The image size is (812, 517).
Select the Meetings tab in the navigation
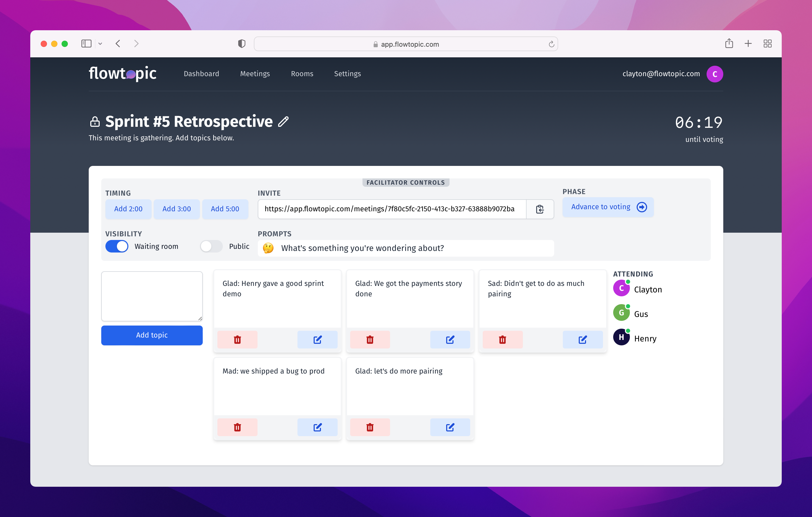tap(255, 73)
